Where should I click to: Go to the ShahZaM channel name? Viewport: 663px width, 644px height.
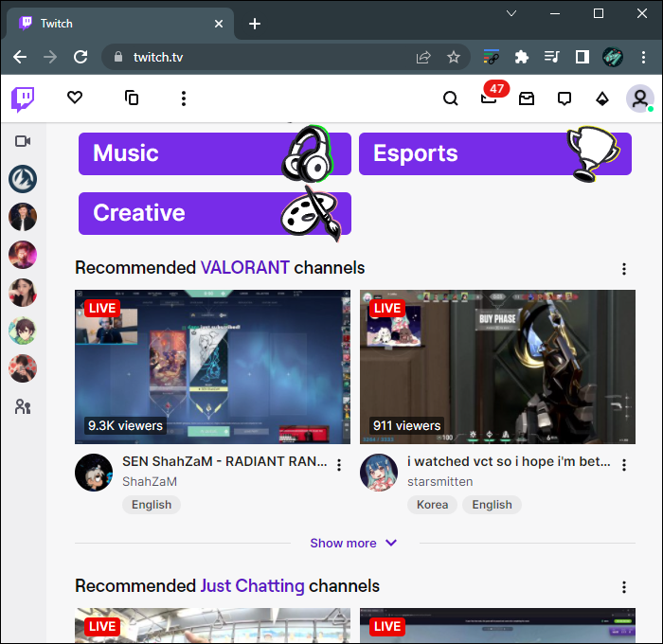point(150,482)
